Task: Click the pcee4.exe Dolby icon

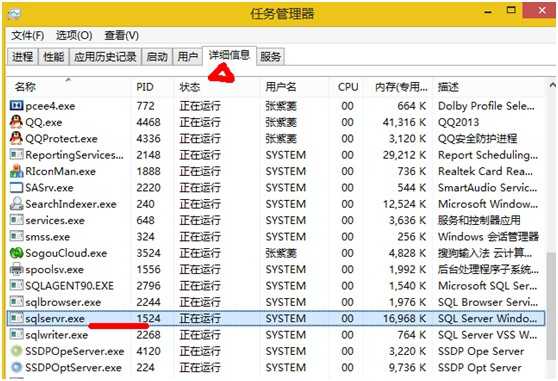Action: coord(16,106)
